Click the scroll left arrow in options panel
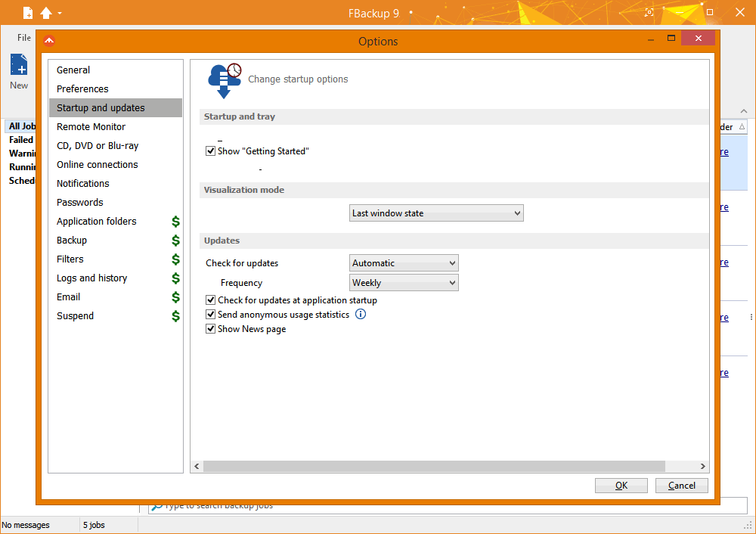 click(x=197, y=466)
